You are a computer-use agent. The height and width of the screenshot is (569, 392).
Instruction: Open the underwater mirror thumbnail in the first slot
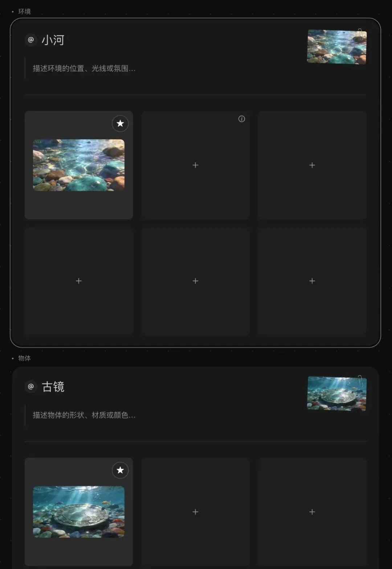(79, 512)
